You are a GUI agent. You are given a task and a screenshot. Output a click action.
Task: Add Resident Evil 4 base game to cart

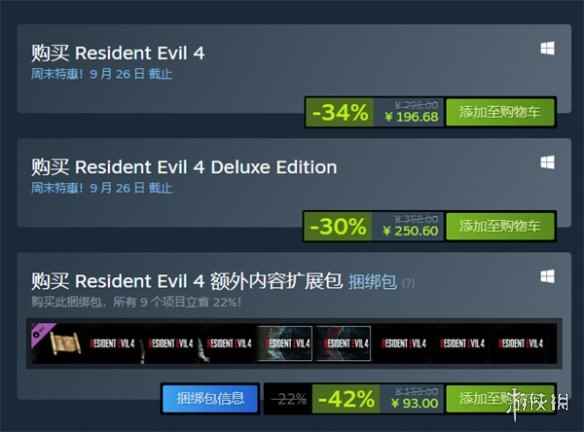coord(499,112)
